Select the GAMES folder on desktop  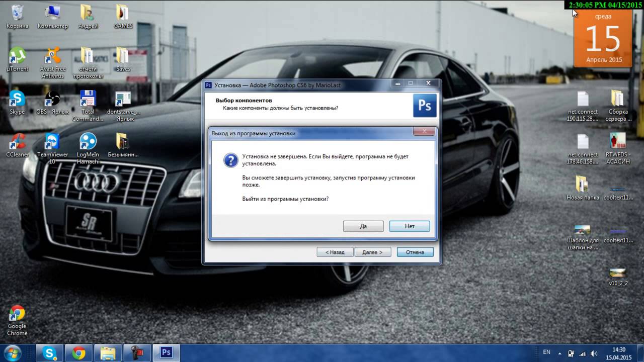(x=123, y=17)
